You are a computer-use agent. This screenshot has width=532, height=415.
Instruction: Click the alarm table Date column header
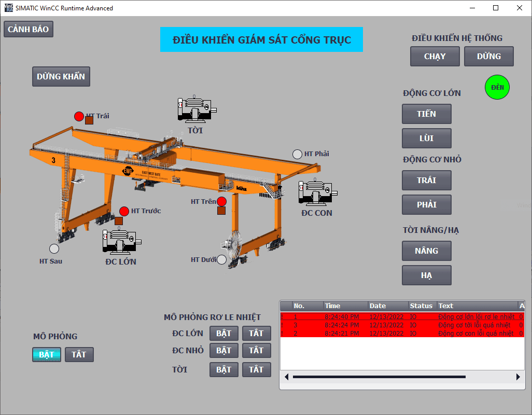click(388, 306)
